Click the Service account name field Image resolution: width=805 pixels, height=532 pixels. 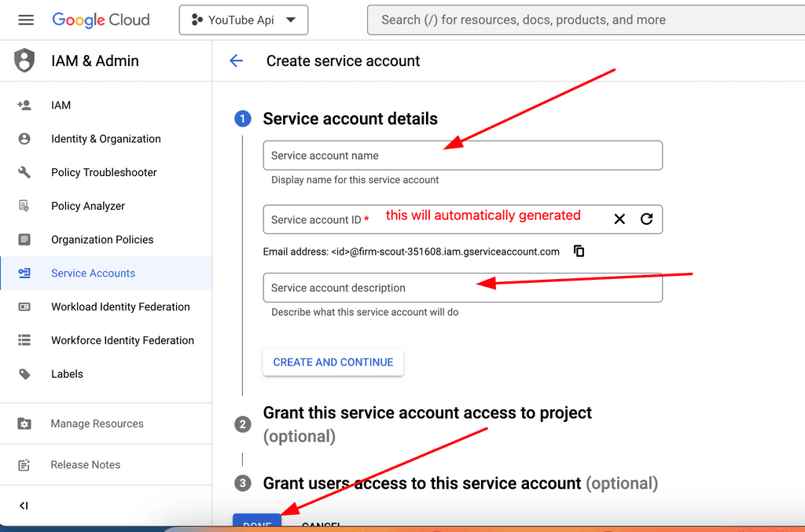click(462, 156)
